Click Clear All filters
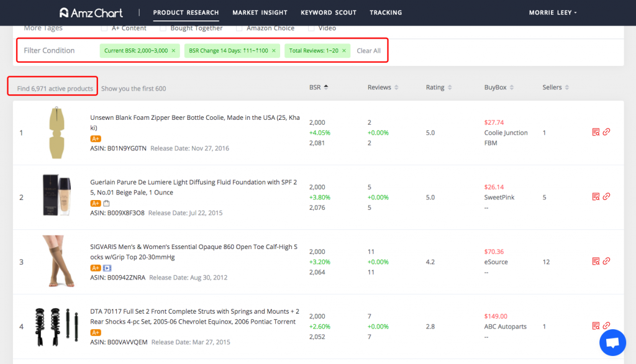Screen dimensions: 636x364 tap(368, 51)
